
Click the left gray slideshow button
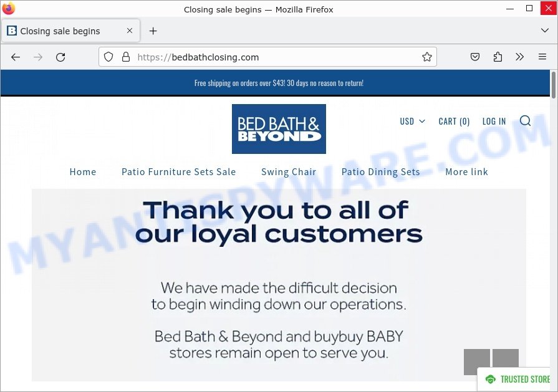coord(476,361)
